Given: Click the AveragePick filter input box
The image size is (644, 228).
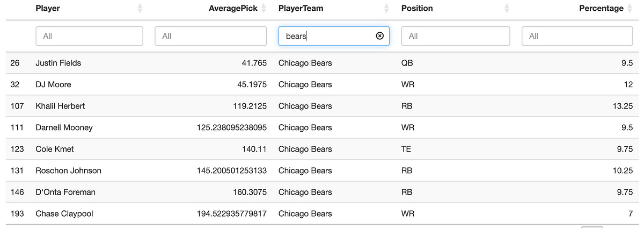Looking at the screenshot, I should (x=211, y=36).
